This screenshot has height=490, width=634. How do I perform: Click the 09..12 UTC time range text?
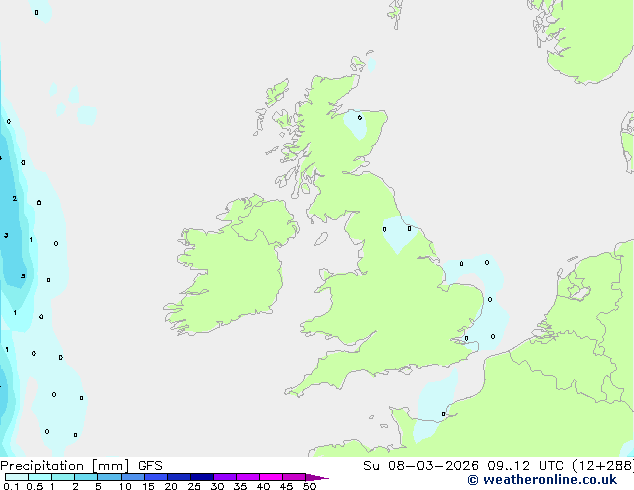525,466
